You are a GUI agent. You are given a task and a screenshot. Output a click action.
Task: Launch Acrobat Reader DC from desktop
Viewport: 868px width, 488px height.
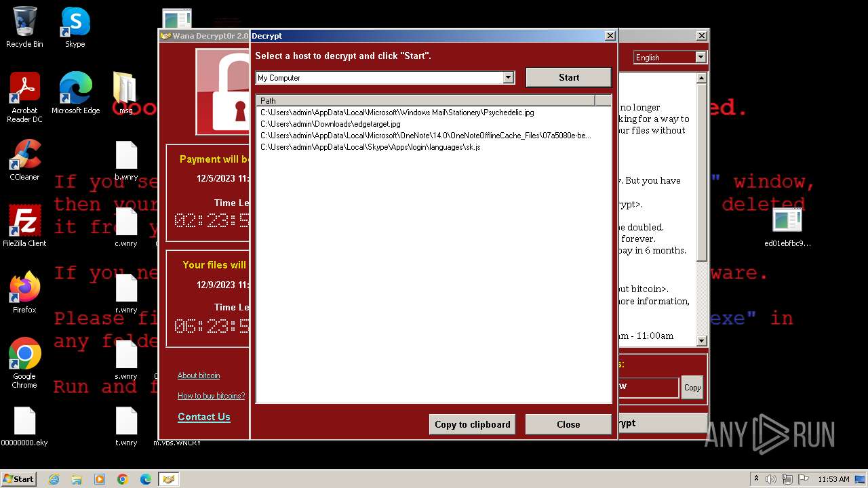(x=24, y=98)
